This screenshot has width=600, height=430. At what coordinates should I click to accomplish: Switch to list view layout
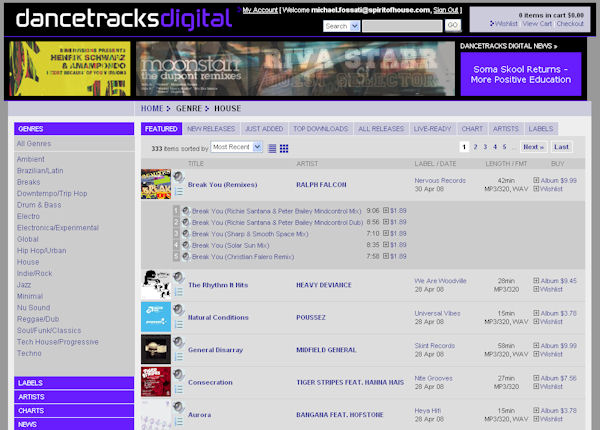tap(272, 148)
